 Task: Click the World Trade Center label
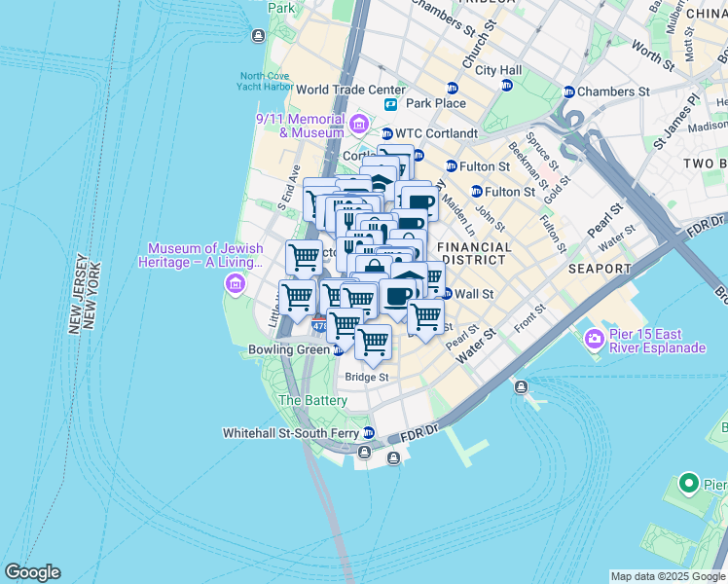pyautogui.click(x=350, y=90)
